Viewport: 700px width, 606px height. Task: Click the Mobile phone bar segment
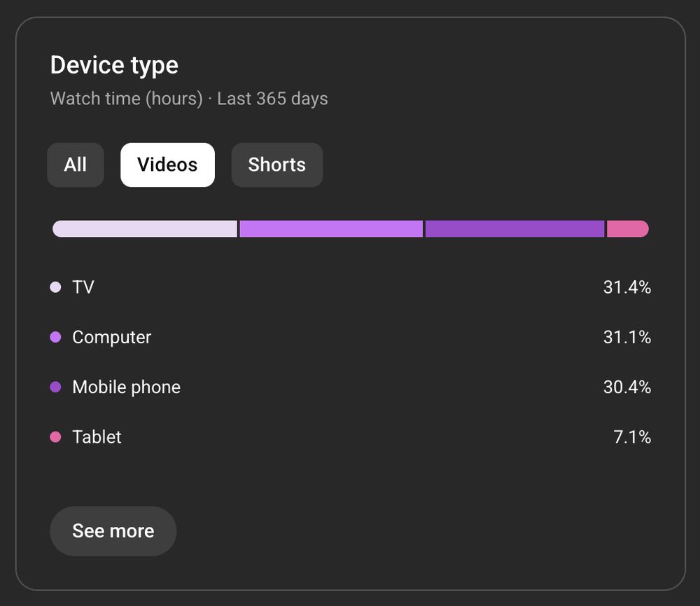(x=514, y=229)
